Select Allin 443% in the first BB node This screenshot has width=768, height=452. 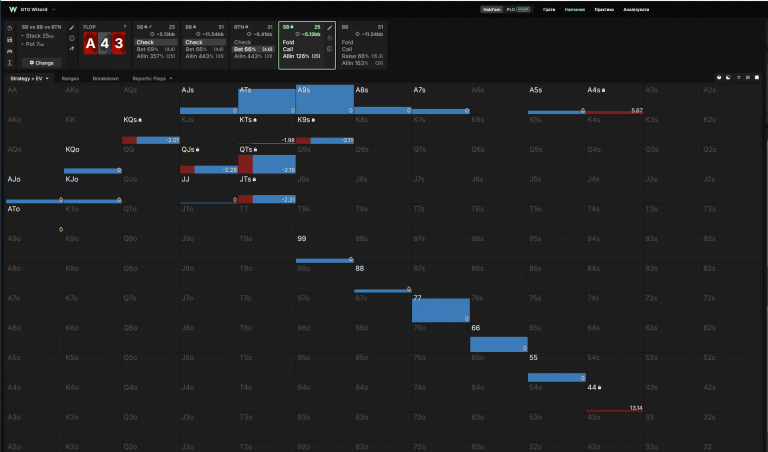pos(204,56)
